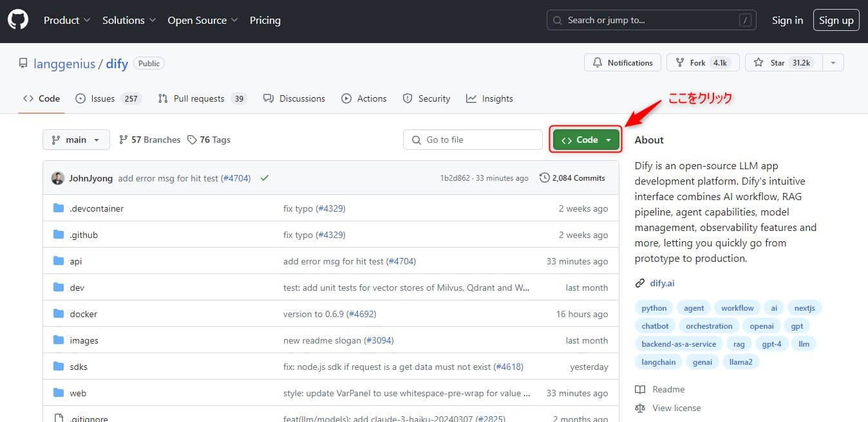The height and width of the screenshot is (422, 868).
Task: Fork the dify repository
Action: (x=703, y=63)
